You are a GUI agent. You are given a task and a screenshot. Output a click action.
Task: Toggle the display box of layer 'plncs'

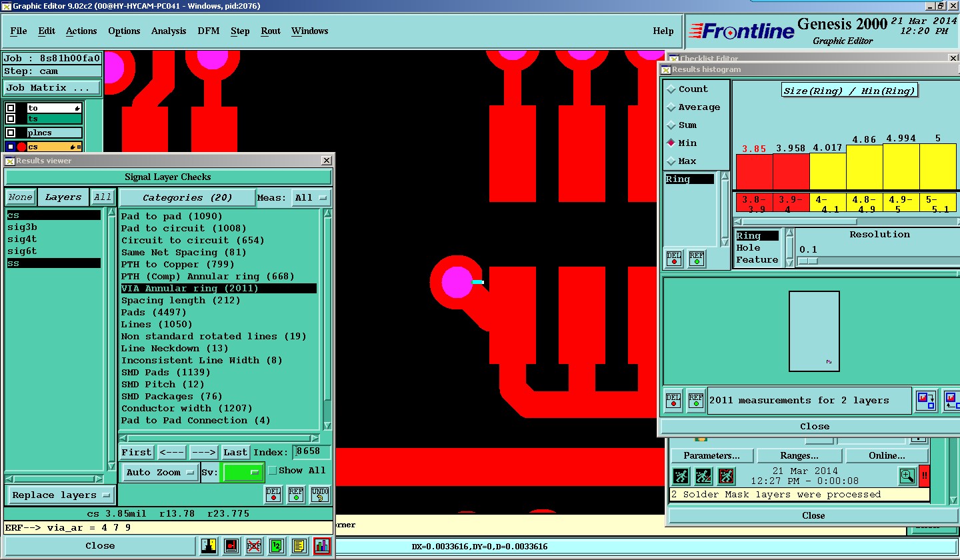(x=11, y=133)
